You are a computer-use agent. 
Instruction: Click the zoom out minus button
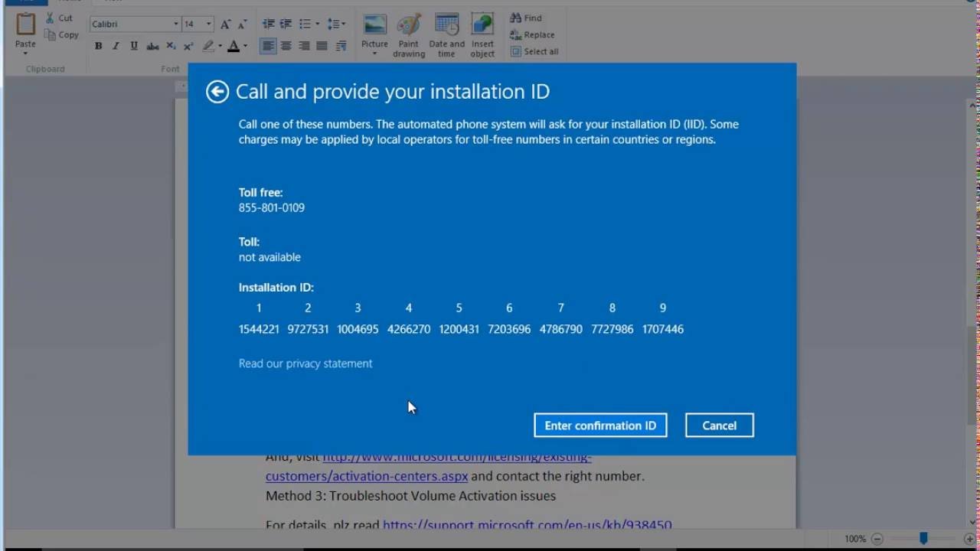click(877, 539)
